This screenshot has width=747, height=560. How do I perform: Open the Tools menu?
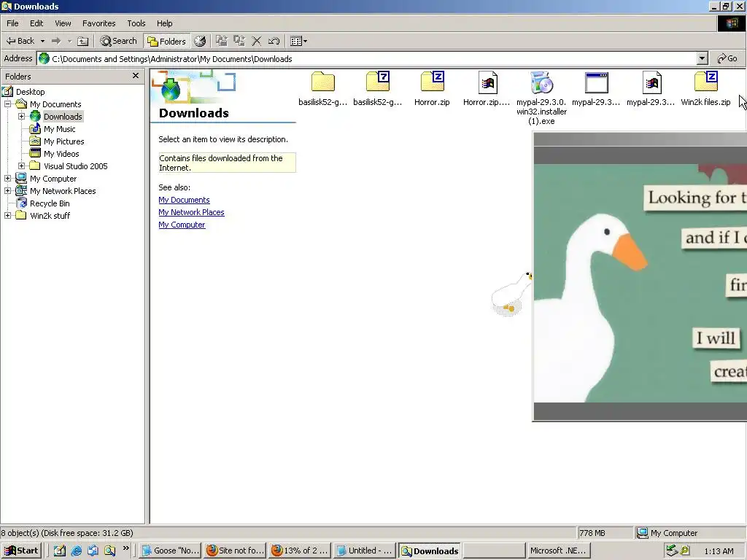tap(136, 23)
